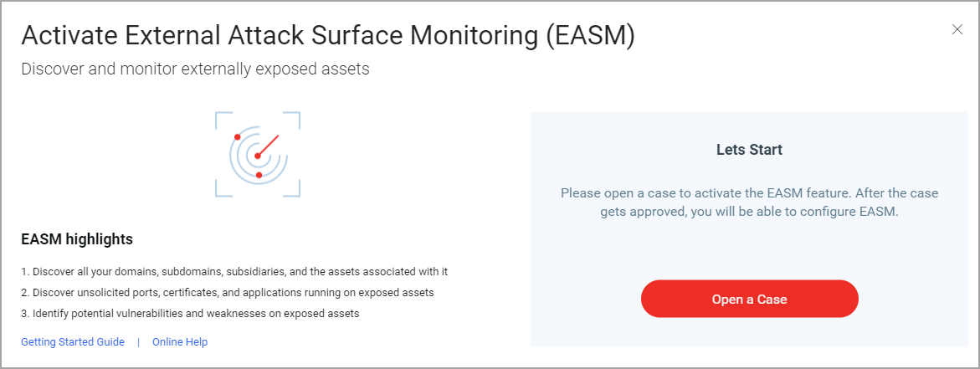
Task: Open the Getting Started Guide link
Action: pyautogui.click(x=73, y=342)
